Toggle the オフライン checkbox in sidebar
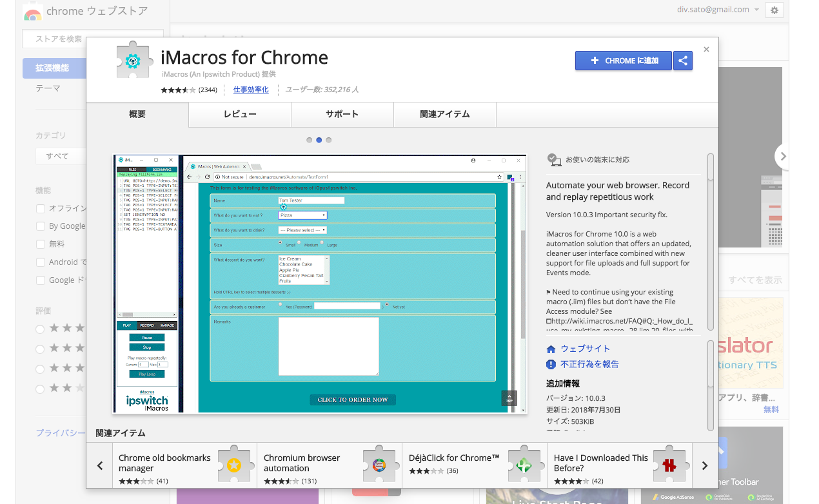 pos(41,208)
